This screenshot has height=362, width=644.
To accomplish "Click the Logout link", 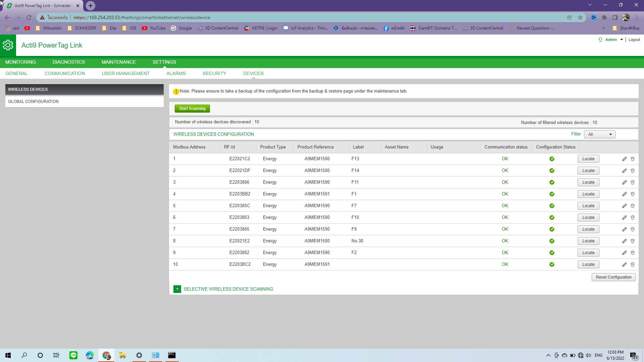I will click(634, 40).
